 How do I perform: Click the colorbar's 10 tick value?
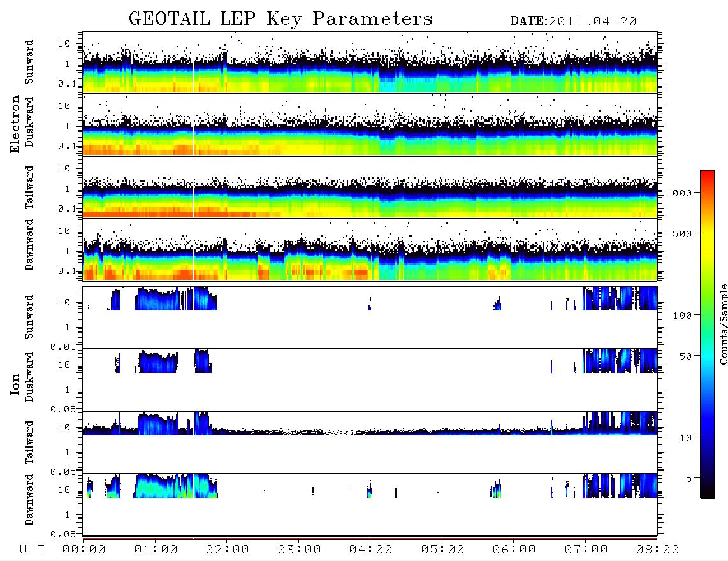click(x=685, y=438)
